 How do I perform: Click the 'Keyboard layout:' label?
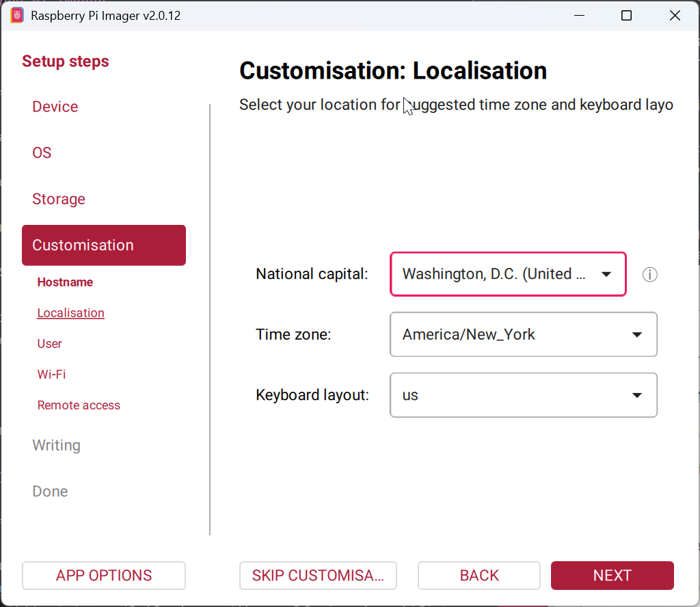point(312,395)
